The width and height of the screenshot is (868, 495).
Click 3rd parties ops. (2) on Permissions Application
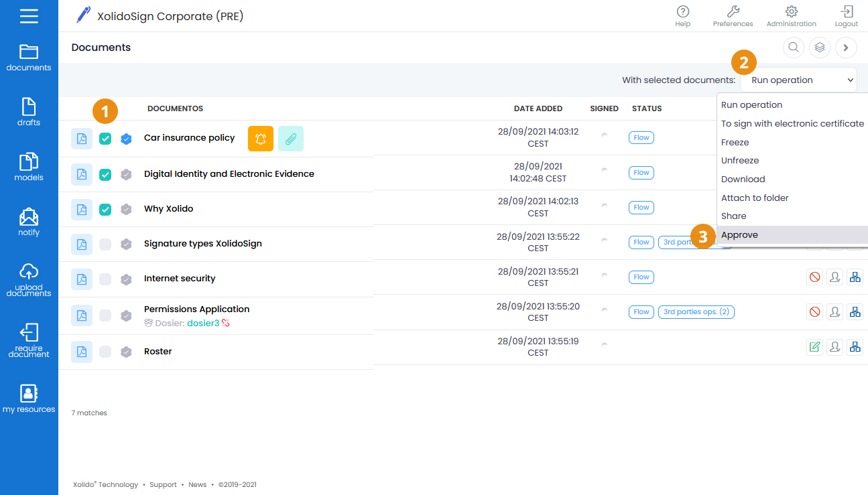click(x=696, y=311)
